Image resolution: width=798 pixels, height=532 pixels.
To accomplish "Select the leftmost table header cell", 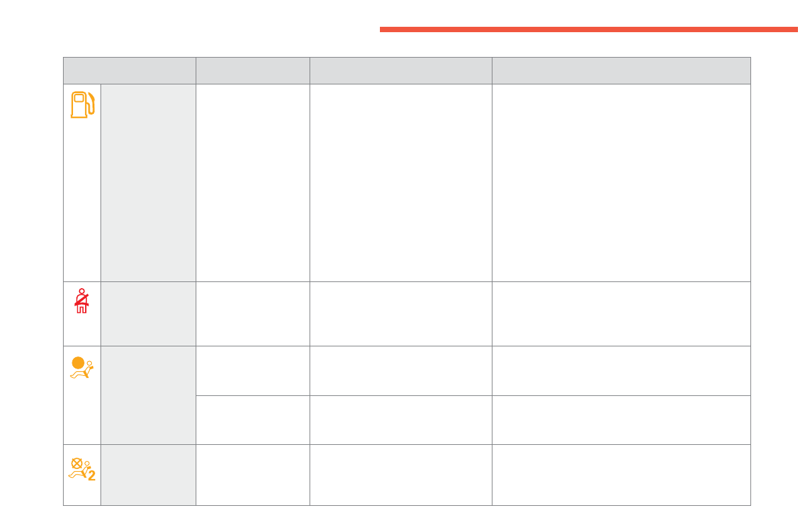I will click(129, 70).
